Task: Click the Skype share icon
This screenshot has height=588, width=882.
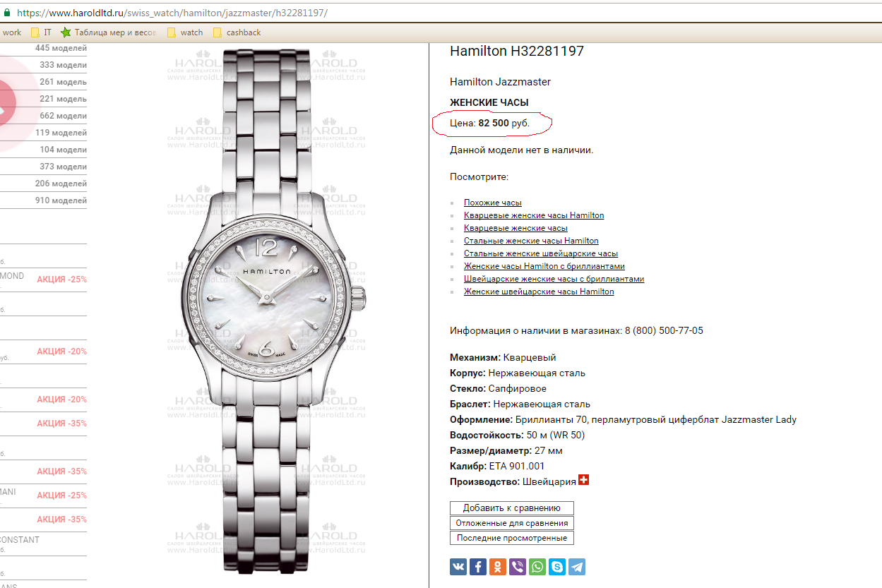Action: (x=557, y=566)
